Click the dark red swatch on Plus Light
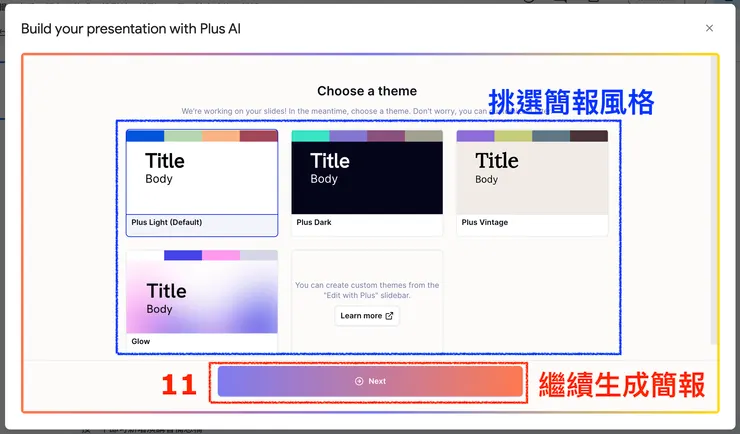 point(259,136)
